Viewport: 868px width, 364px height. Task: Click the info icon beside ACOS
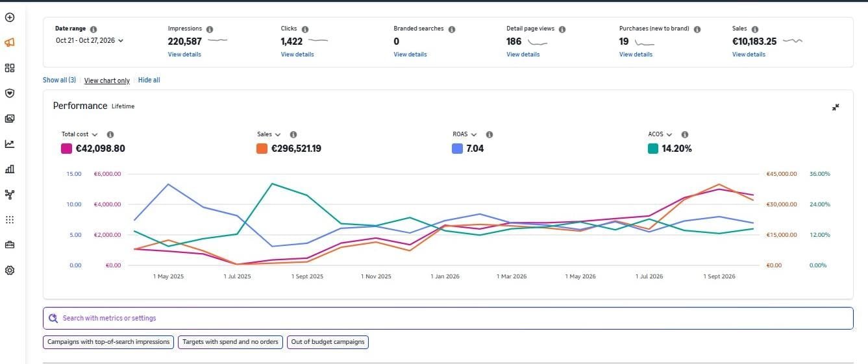coord(685,134)
